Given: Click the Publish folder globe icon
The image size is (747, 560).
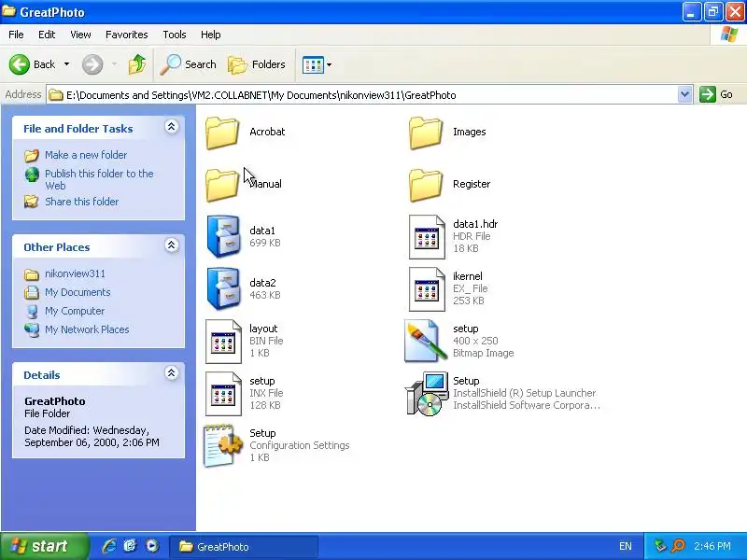Looking at the screenshot, I should [32, 175].
